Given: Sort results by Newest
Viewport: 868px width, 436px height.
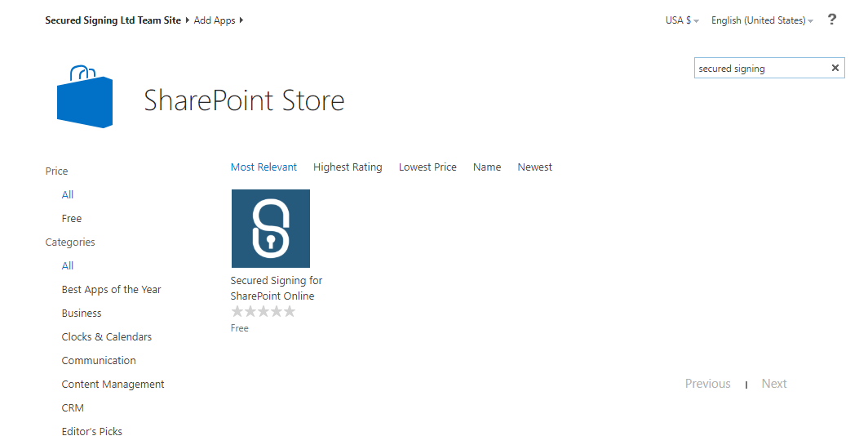Looking at the screenshot, I should (534, 167).
